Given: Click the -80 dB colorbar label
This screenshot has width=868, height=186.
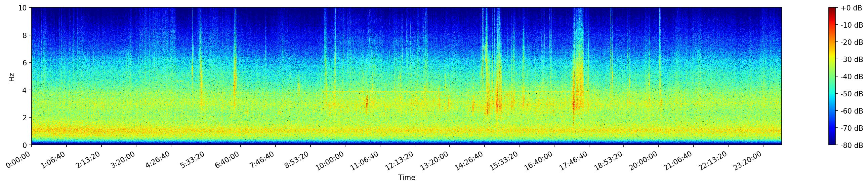Looking at the screenshot, I should click(851, 146).
